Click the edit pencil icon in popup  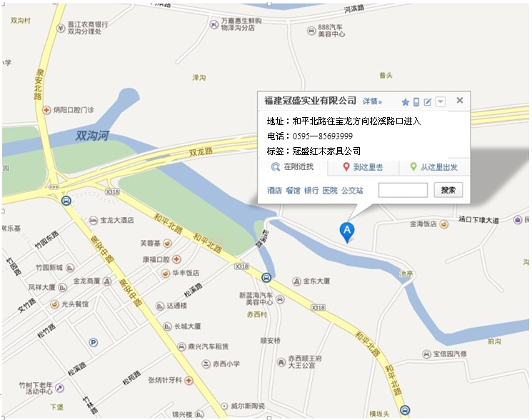click(428, 101)
